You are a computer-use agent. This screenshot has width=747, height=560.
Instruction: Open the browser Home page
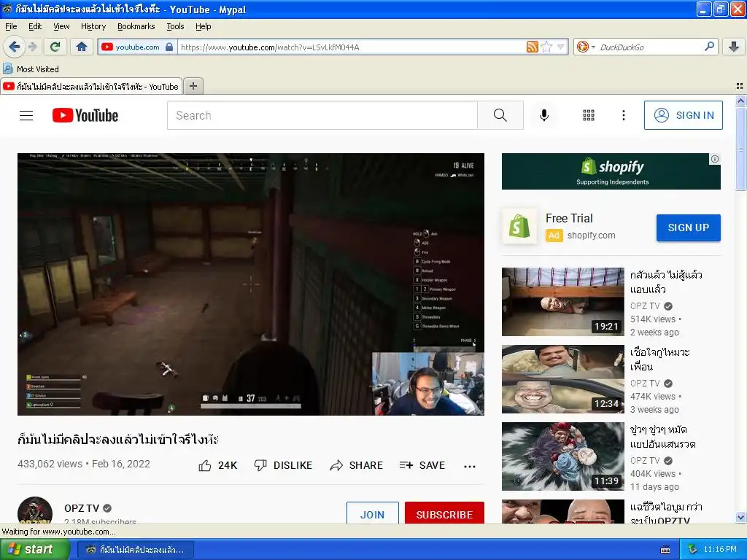point(82,47)
